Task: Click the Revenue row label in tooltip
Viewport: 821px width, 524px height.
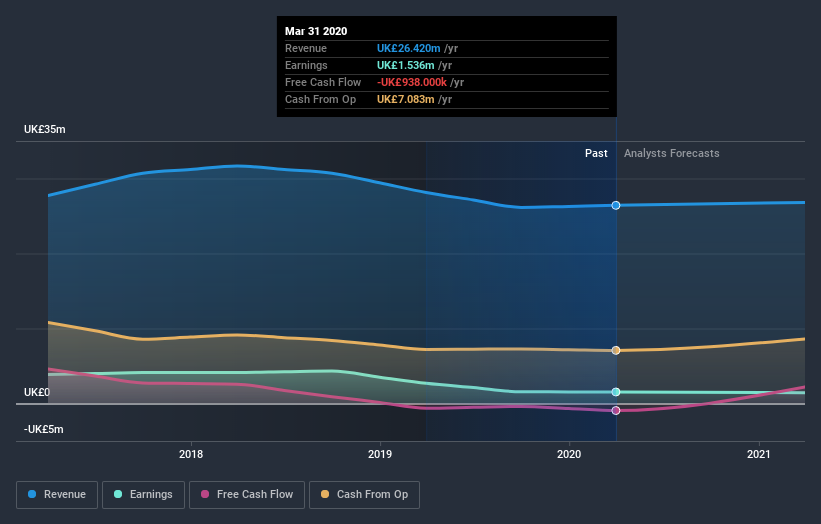Action: tap(306, 48)
